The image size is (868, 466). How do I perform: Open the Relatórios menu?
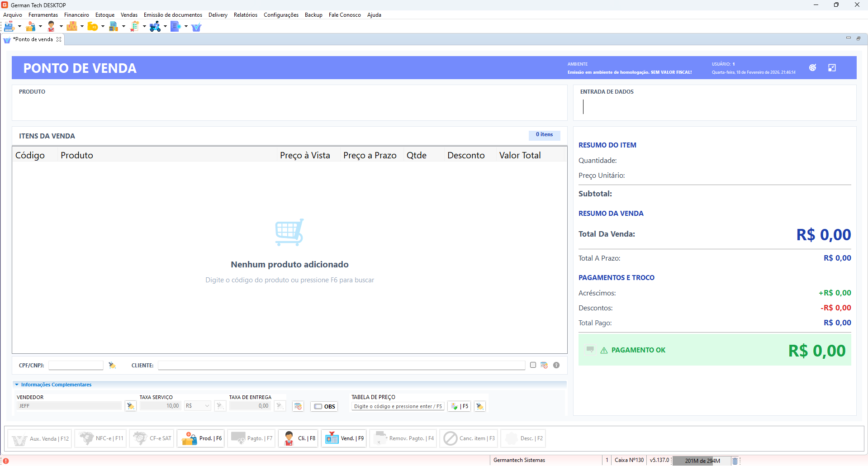click(x=245, y=15)
